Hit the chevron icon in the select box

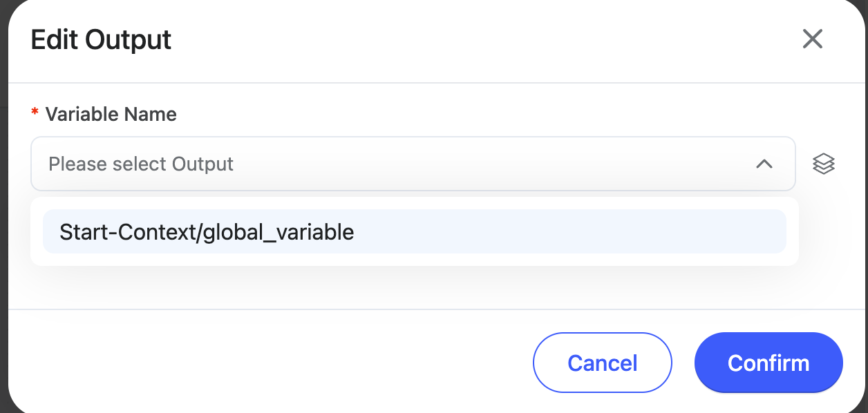click(x=764, y=164)
